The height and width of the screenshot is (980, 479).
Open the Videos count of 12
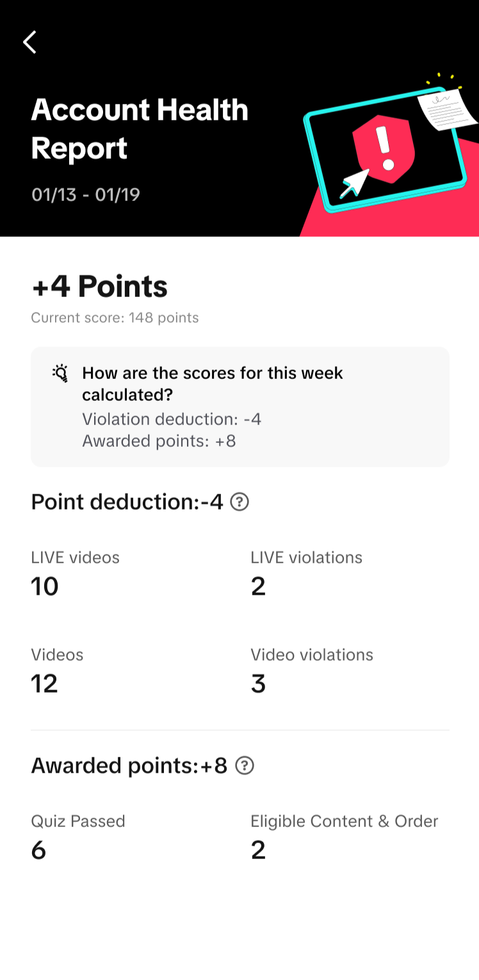(45, 684)
